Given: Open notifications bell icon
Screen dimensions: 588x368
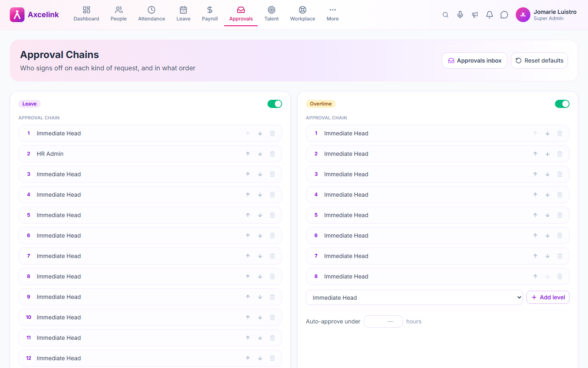Looking at the screenshot, I should tap(490, 15).
